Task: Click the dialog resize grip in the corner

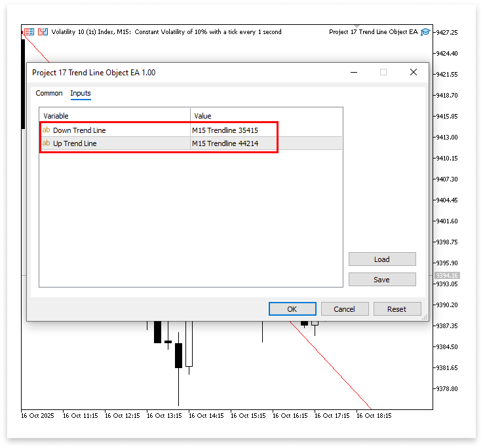Action: pos(425,318)
